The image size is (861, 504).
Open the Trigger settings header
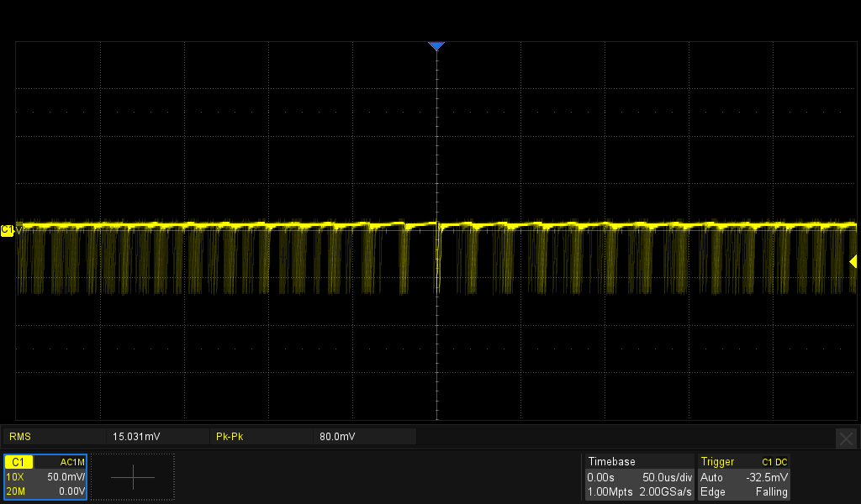coord(717,462)
